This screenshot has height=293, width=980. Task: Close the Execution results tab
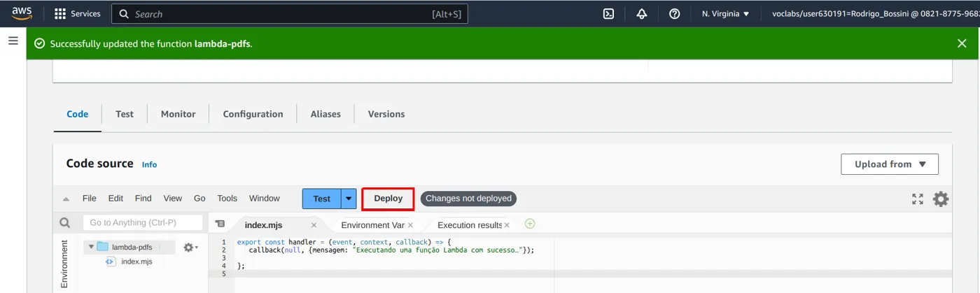(x=507, y=225)
